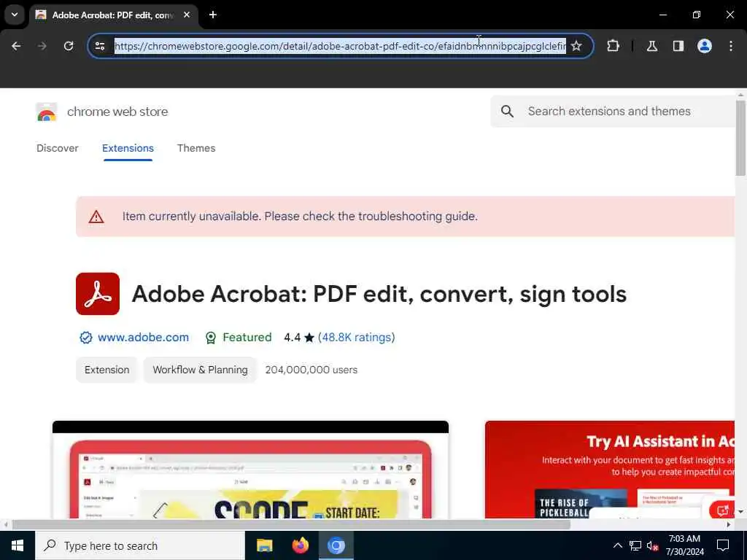Close the Adobe Acrobat tab
The height and width of the screenshot is (560, 747).
(x=187, y=15)
